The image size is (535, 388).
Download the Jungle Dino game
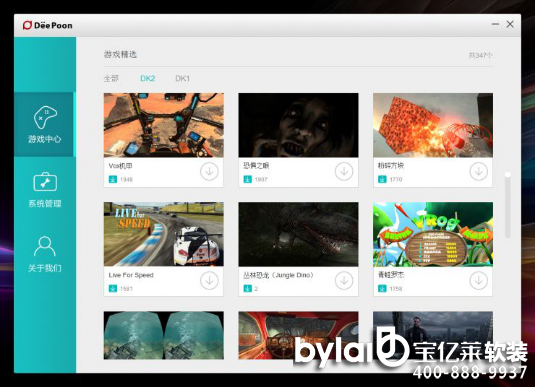click(344, 281)
